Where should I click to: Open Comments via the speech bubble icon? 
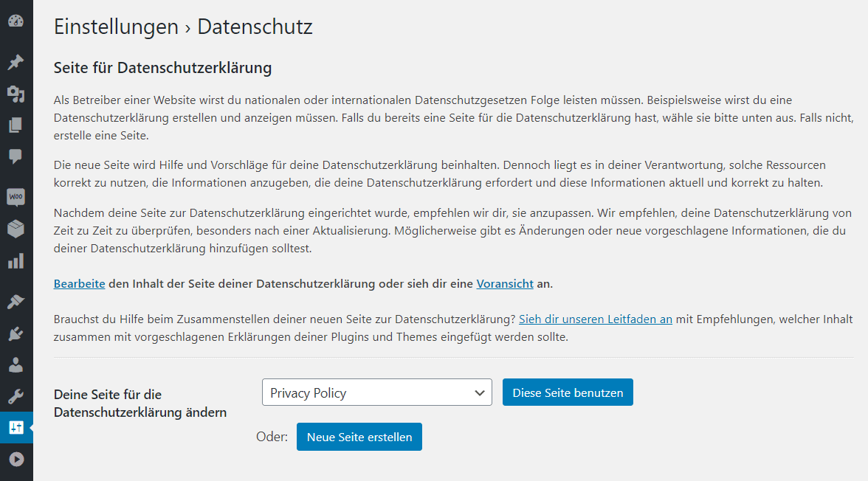point(15,156)
